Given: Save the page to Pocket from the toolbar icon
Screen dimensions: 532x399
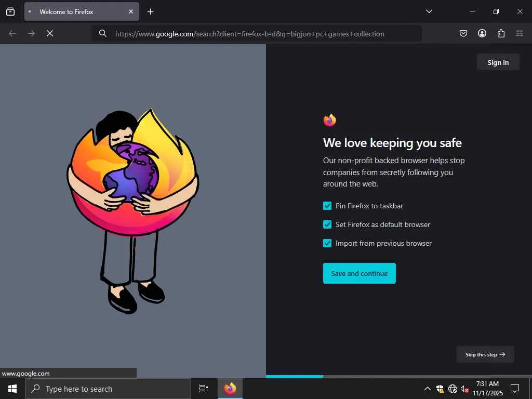Looking at the screenshot, I should pos(463,33).
